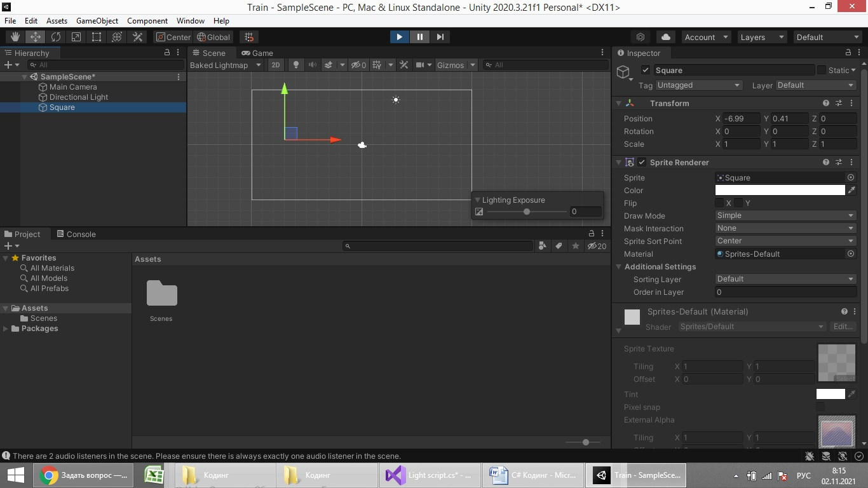Screen dimensions: 868x488
Task: Toggle Global handle rotation button
Action: coord(214,37)
